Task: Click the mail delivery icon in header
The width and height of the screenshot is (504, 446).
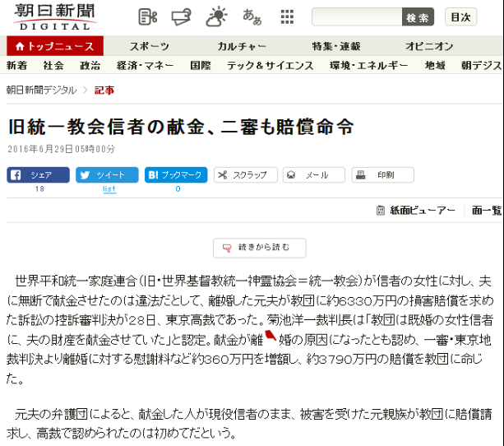Action: pyautogui.click(x=182, y=17)
